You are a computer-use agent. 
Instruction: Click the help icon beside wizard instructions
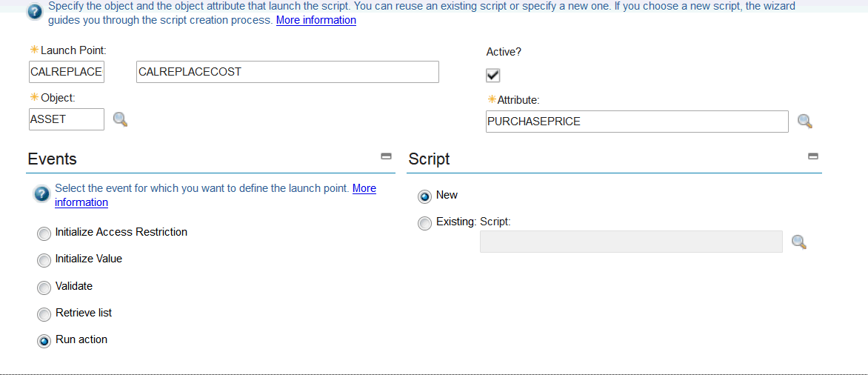[34, 13]
